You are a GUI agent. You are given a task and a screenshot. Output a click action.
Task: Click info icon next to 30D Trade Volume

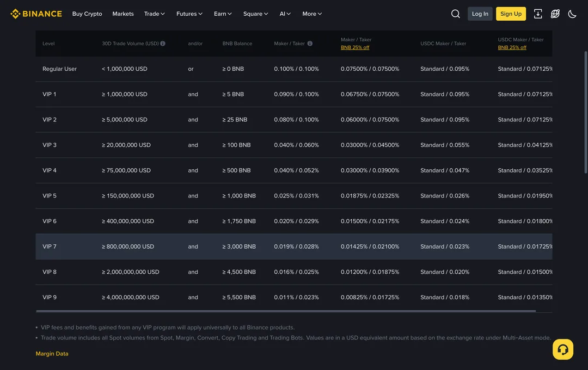click(163, 44)
